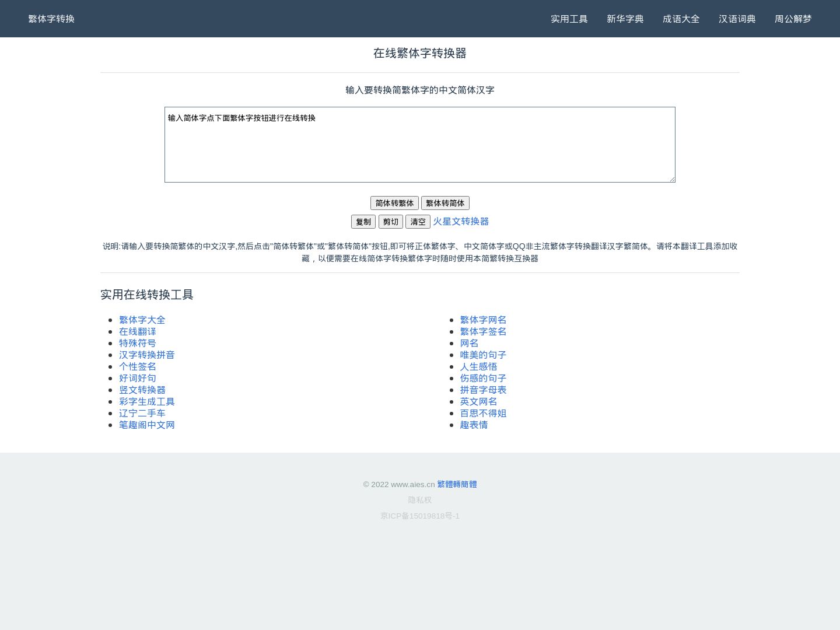Go to 新华字典 in the navigation bar
The height and width of the screenshot is (630, 840).
tap(625, 19)
